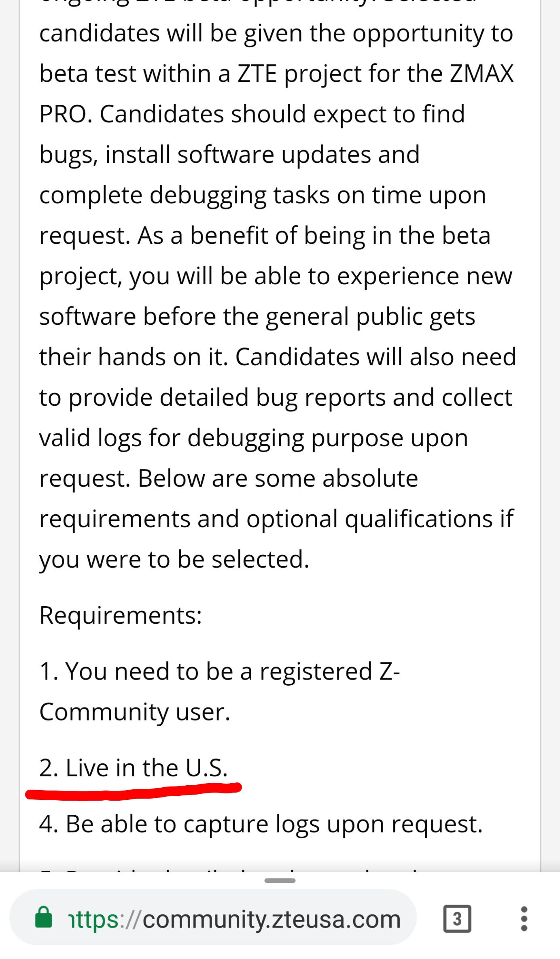Viewport: 560px width, 959px height.
Task: Click "2. Live in the U.S." requirement
Action: click(134, 768)
